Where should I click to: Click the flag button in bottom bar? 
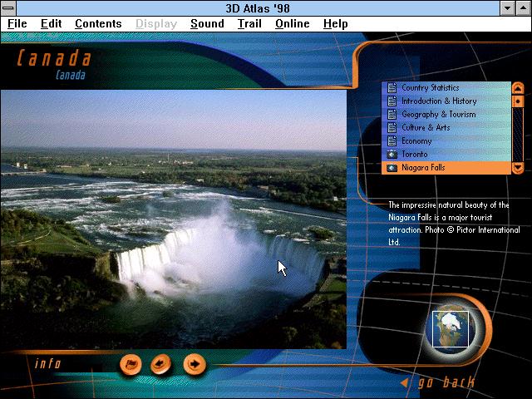click(x=131, y=363)
